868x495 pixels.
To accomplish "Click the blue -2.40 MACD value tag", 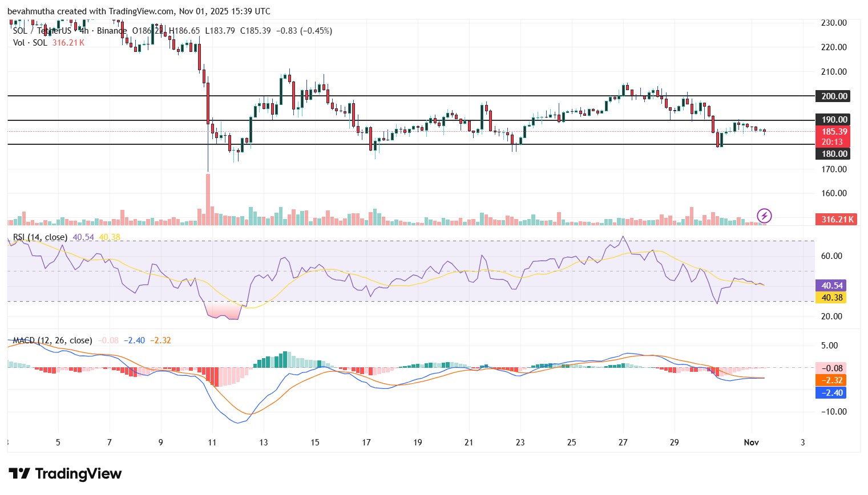I will [832, 392].
